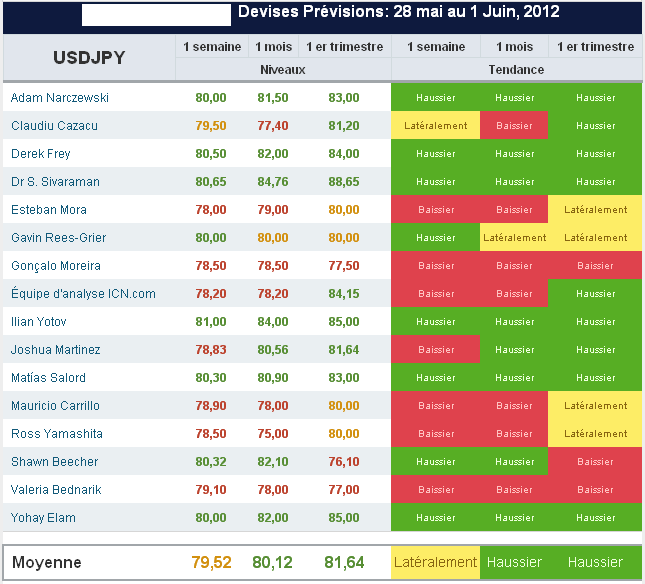
Task: Click the USDJPY table heading
Action: coord(89,58)
